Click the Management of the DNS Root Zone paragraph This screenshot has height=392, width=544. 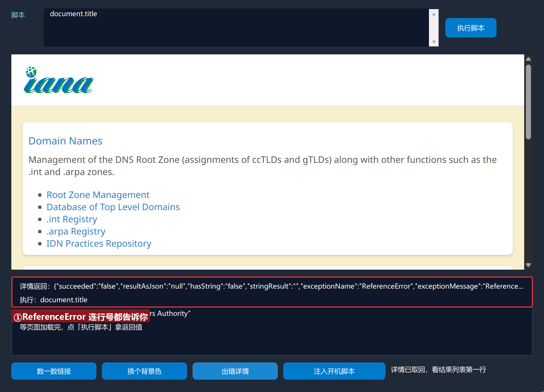click(263, 166)
